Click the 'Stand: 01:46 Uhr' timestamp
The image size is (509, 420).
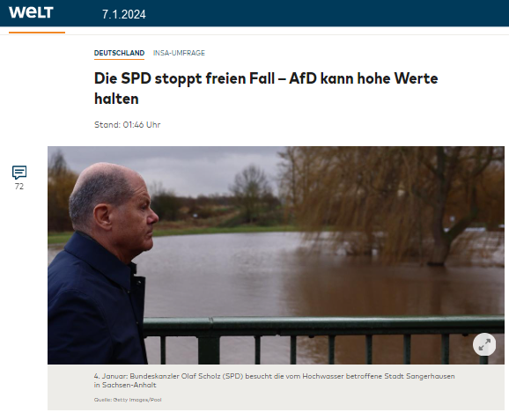pos(127,125)
